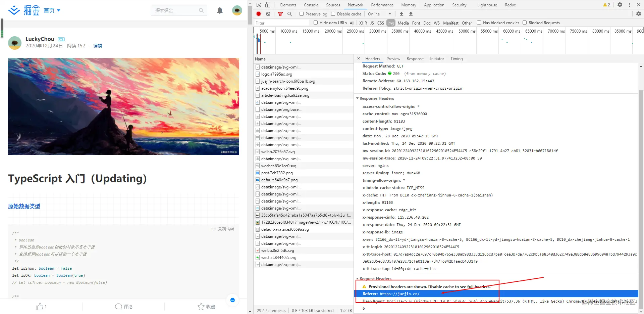Collapse the Request Headers section
The image size is (644, 314).
pyautogui.click(x=358, y=278)
